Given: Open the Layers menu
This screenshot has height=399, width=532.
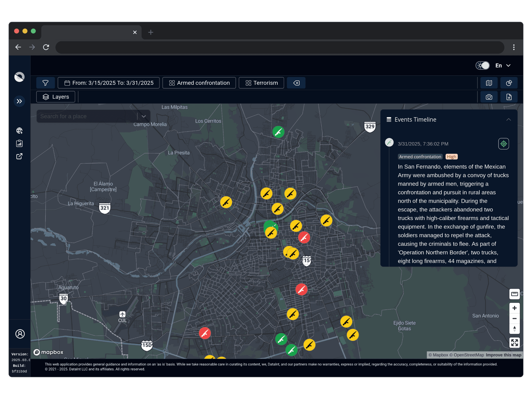Looking at the screenshot, I should 56,97.
